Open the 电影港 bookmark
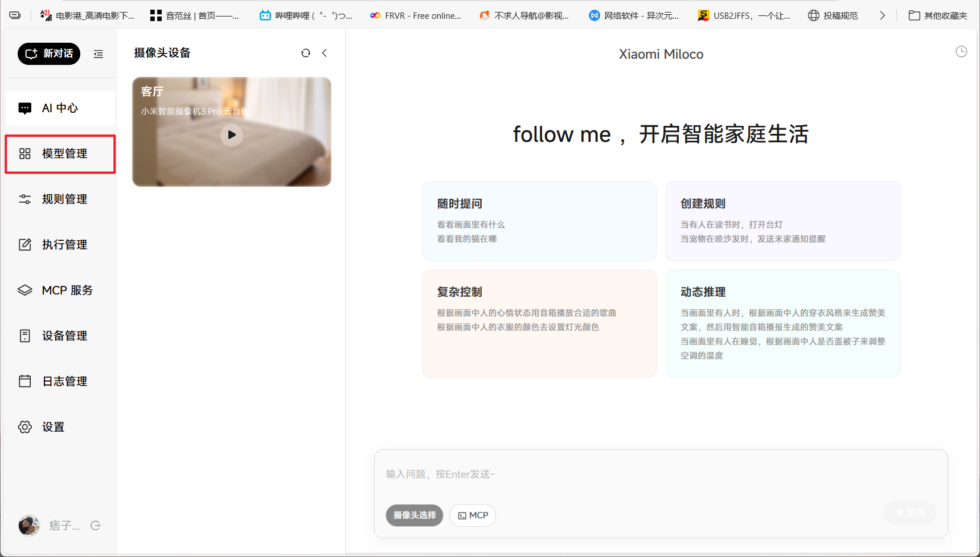The width and height of the screenshot is (980, 557). point(87,15)
